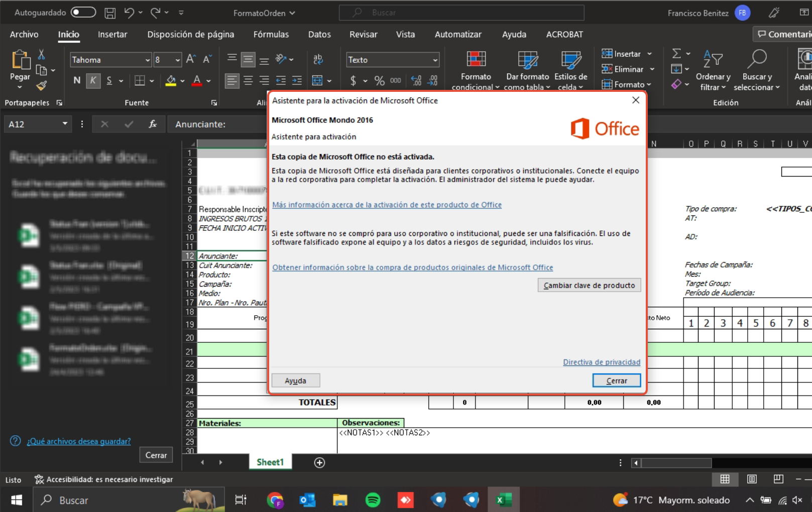Click Ayuda button in activation dialog
Viewport: 812px width, 512px height.
coord(295,380)
